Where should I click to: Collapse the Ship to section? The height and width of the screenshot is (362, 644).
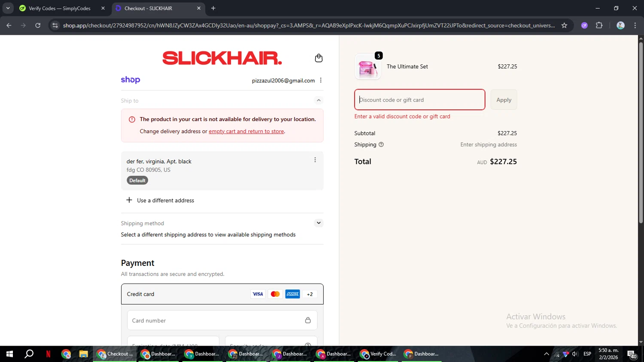[319, 100]
